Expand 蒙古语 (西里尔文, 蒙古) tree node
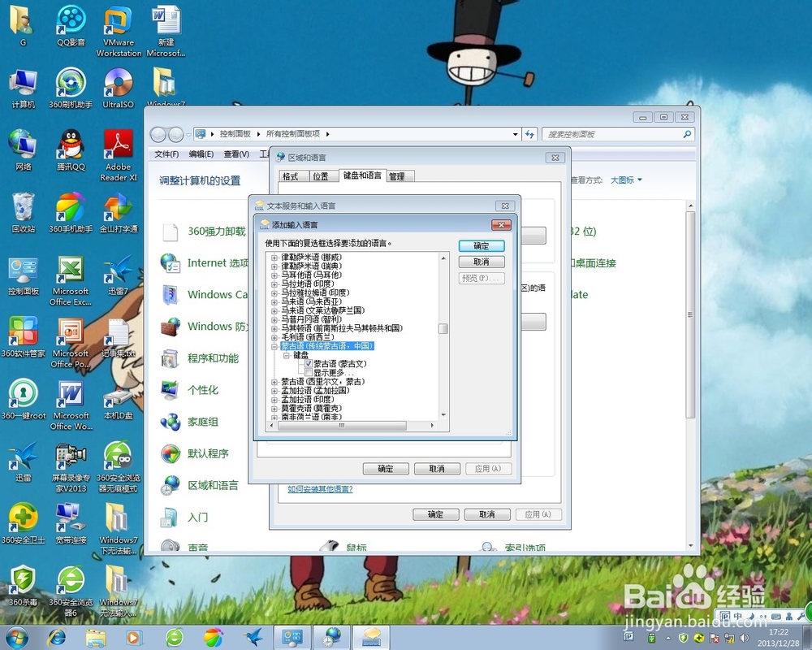The height and width of the screenshot is (650, 812). pos(274,382)
